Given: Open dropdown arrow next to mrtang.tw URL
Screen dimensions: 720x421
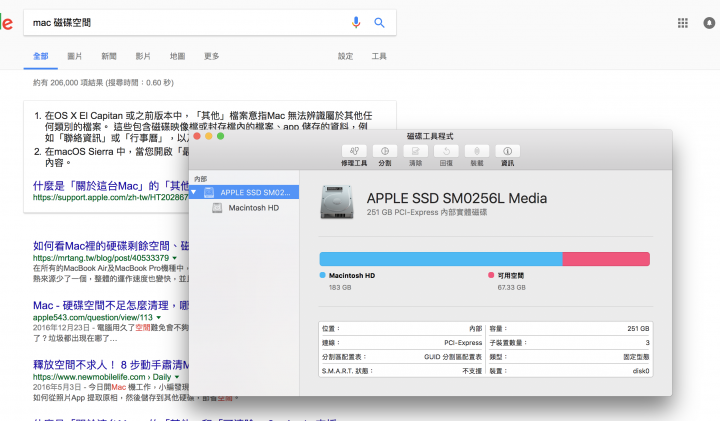Looking at the screenshot, I should click(174, 258).
